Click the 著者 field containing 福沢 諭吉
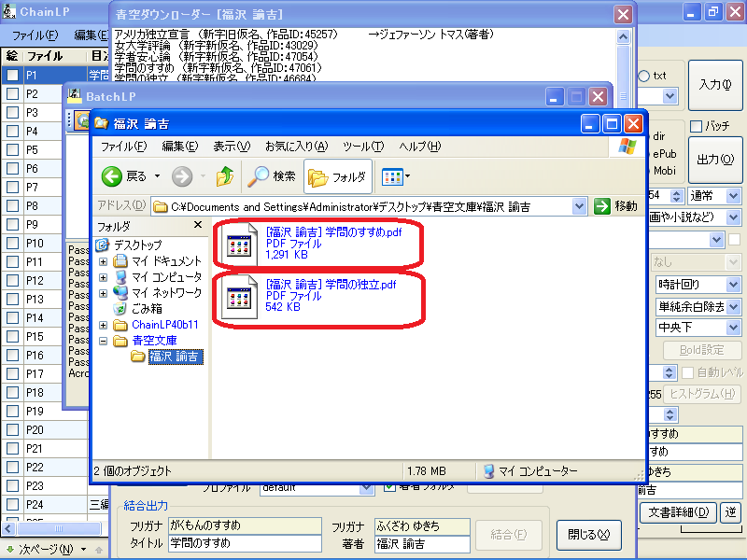747x560 pixels. (422, 544)
